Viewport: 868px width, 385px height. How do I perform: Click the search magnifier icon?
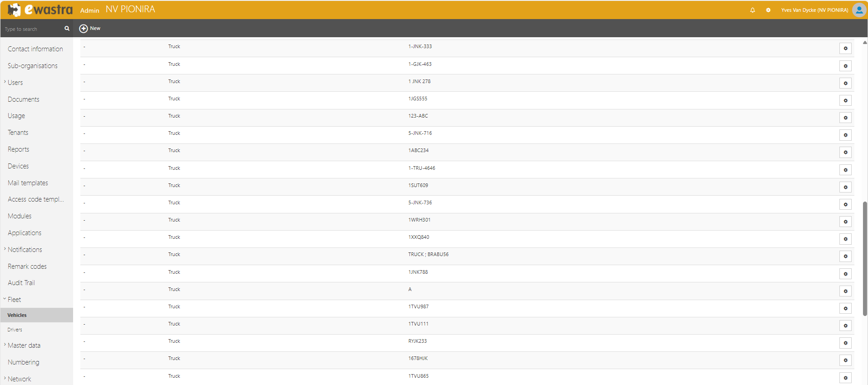coord(67,28)
